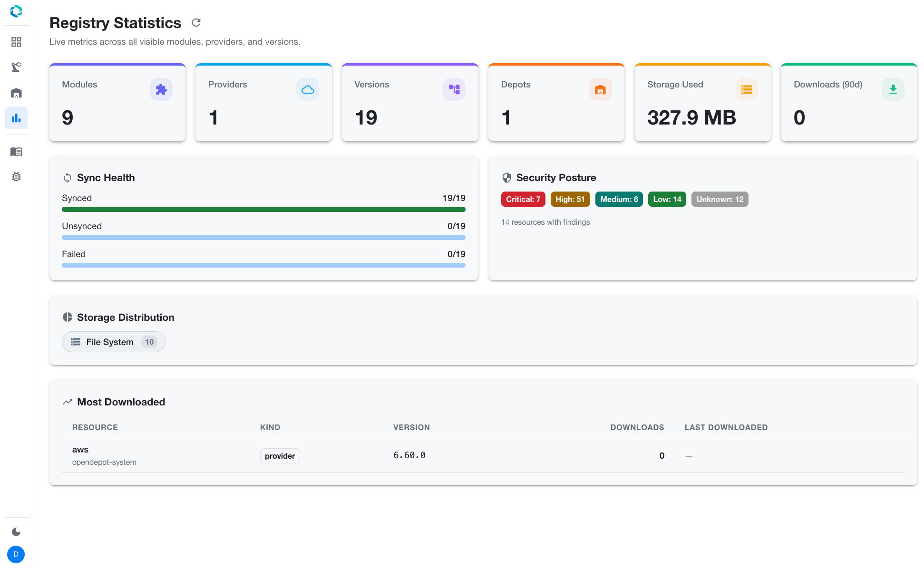Screen dimensions: 924x568
Task: Click the DOWNLOADS column header
Action: point(637,427)
